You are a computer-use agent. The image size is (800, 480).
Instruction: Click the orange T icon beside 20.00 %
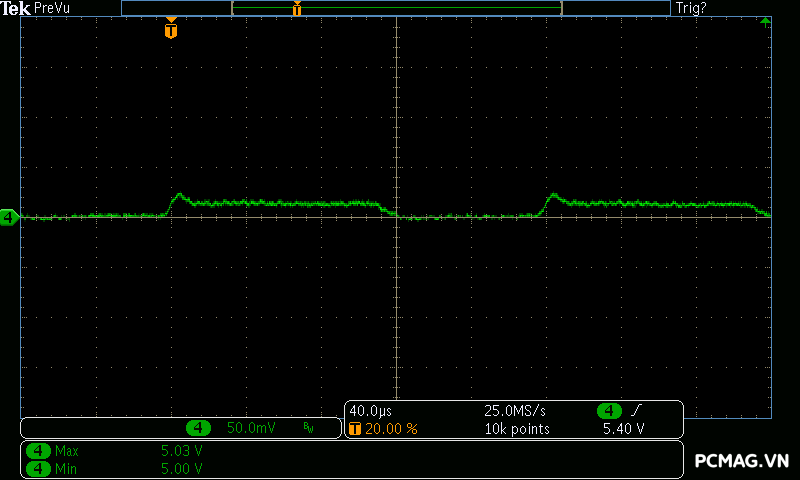click(x=355, y=429)
